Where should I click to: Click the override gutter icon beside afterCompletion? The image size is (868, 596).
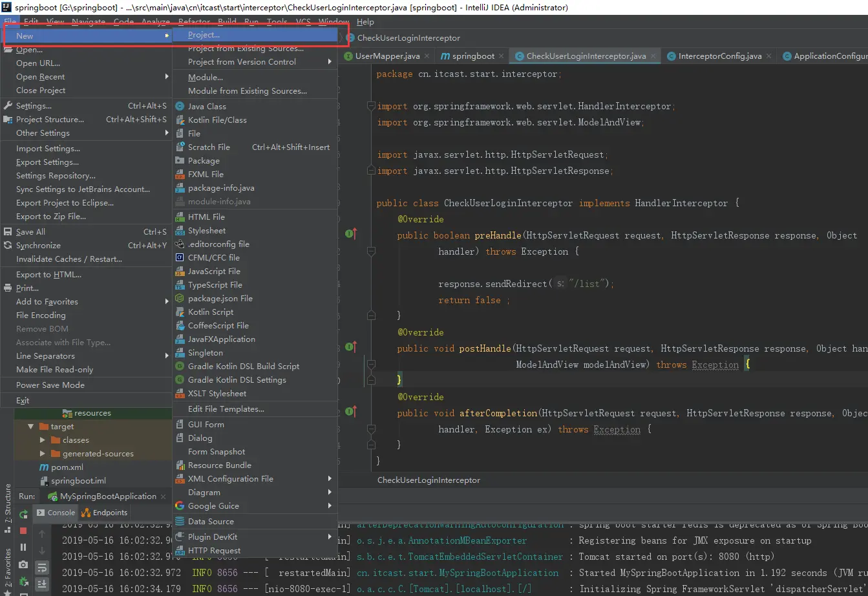point(351,411)
